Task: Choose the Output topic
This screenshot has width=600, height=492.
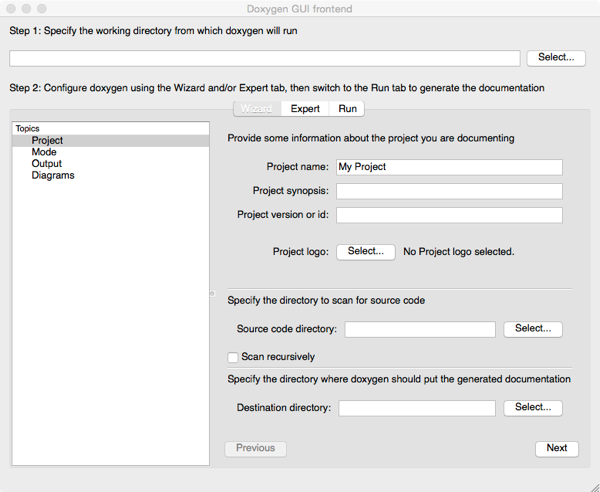Action: click(46, 164)
